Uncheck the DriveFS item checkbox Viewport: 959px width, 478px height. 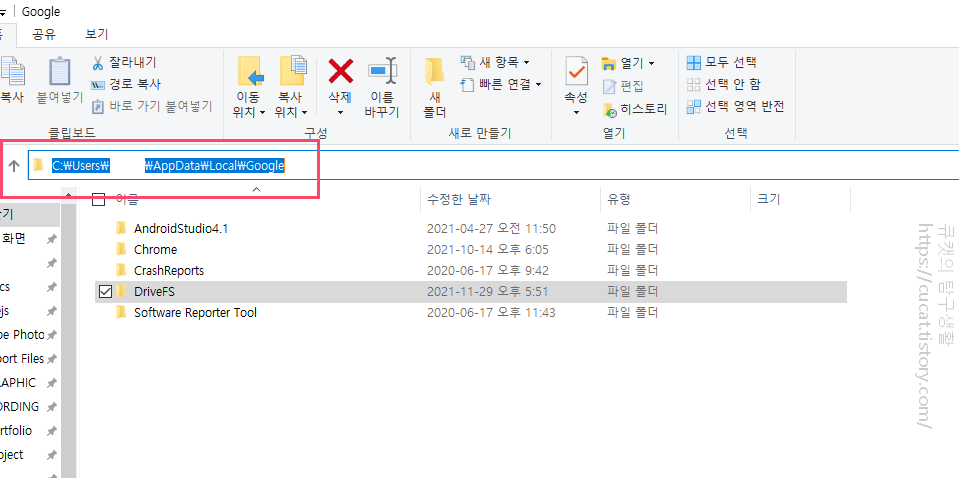[105, 292]
